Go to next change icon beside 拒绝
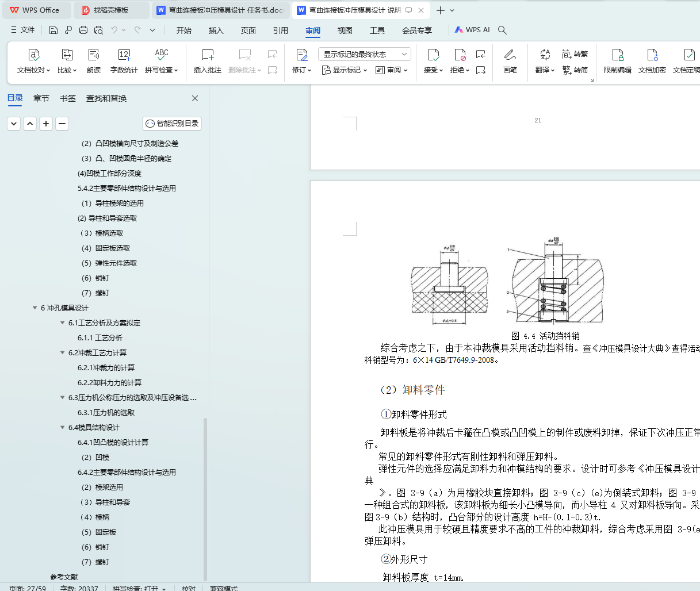Screen dimensions: 700x591 (481, 70)
